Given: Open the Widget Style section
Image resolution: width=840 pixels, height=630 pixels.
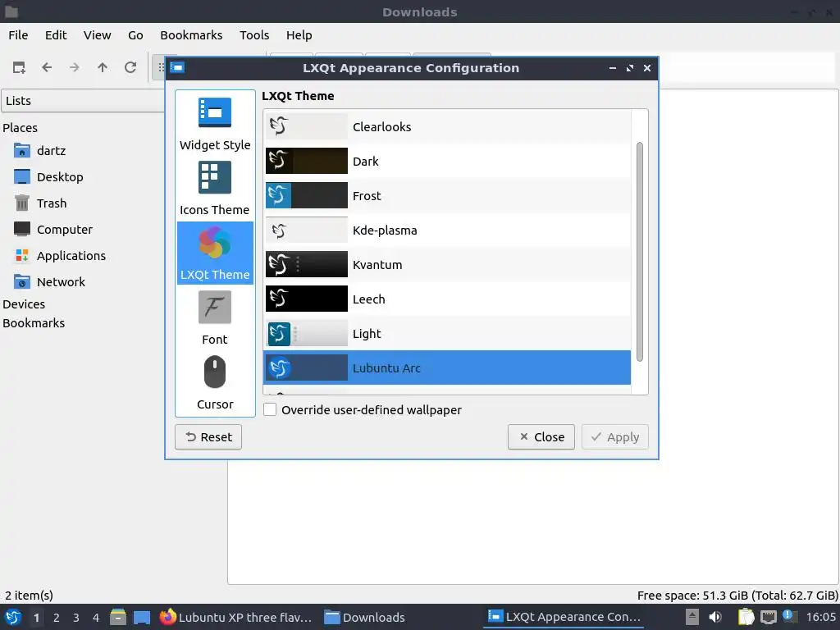Looking at the screenshot, I should coord(215,125).
